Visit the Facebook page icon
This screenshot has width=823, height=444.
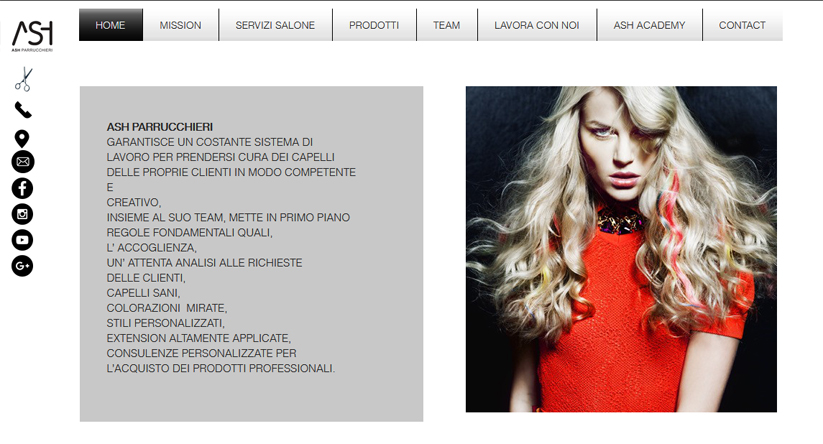point(22,188)
